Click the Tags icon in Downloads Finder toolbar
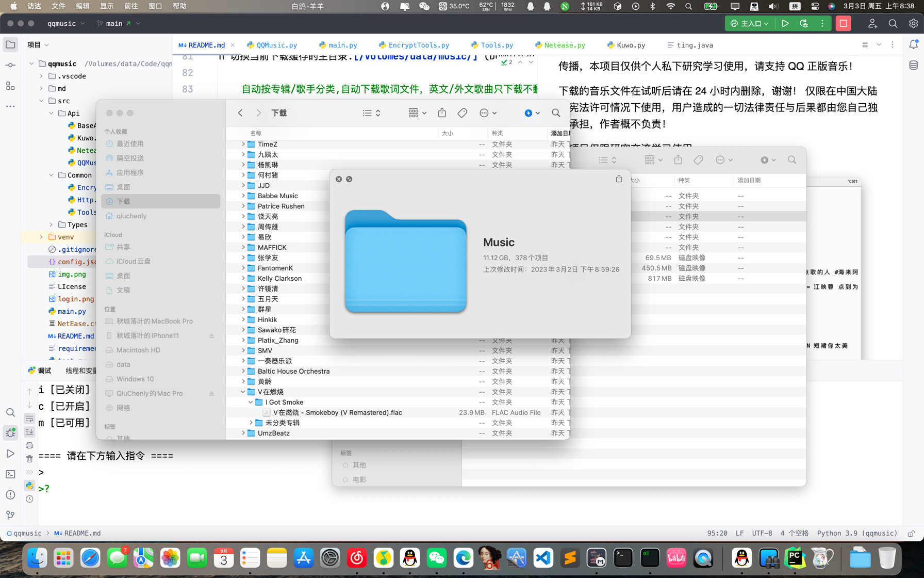 462,113
